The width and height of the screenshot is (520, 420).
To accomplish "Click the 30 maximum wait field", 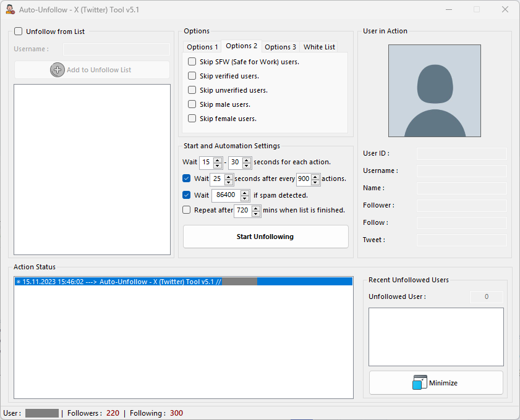I will (x=236, y=162).
